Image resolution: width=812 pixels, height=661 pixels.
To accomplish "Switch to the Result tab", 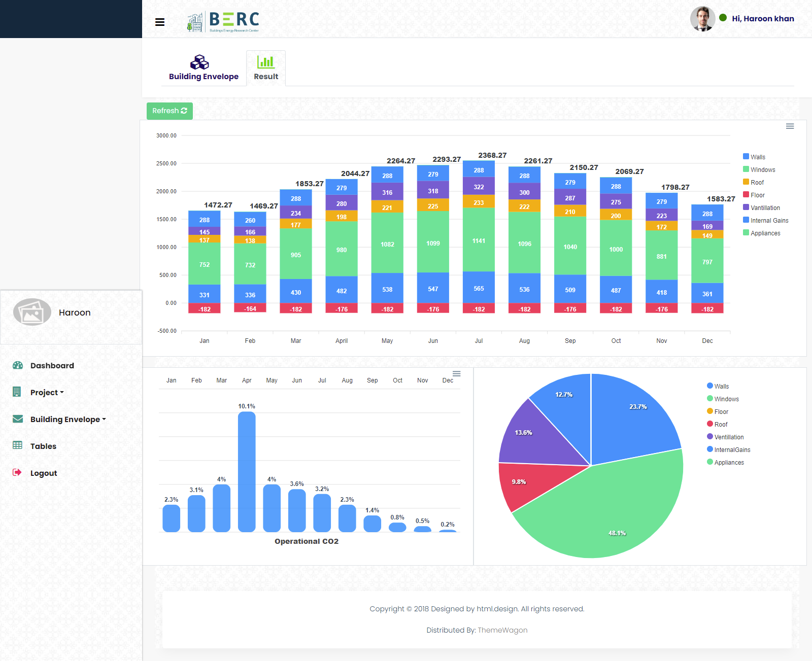I will 266,68.
